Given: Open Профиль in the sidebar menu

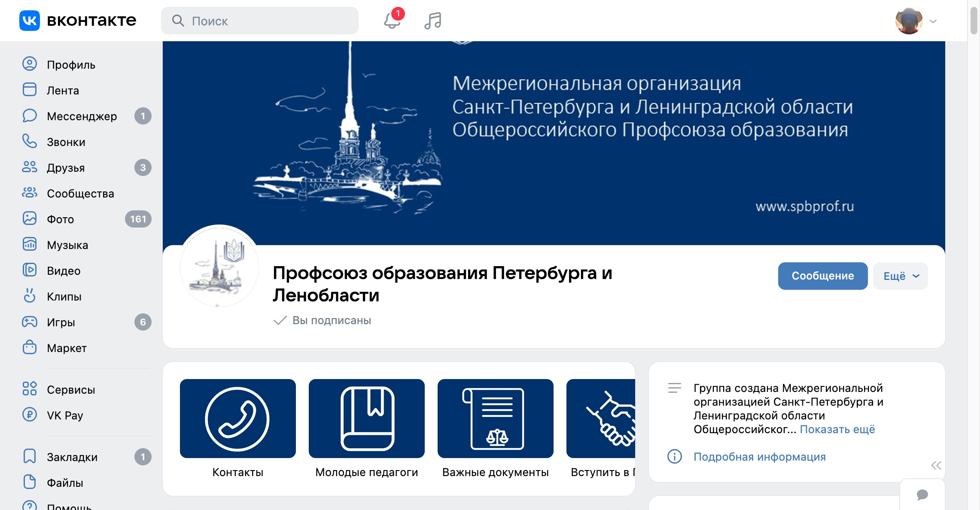Looking at the screenshot, I should coord(71,65).
